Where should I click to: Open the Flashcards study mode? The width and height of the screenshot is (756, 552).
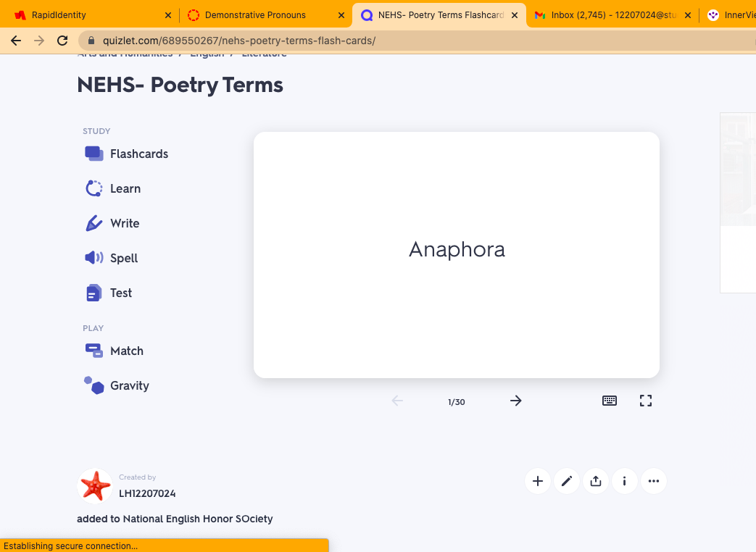[127, 154]
